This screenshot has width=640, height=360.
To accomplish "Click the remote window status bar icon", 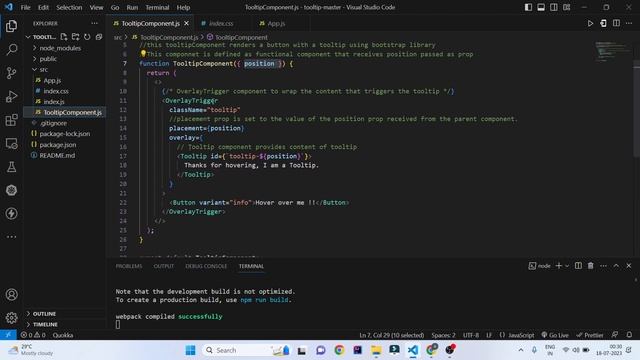I will tap(8, 335).
